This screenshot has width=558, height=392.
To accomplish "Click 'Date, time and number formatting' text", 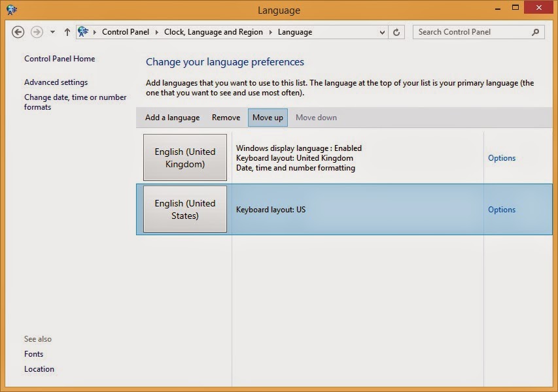I will point(296,168).
